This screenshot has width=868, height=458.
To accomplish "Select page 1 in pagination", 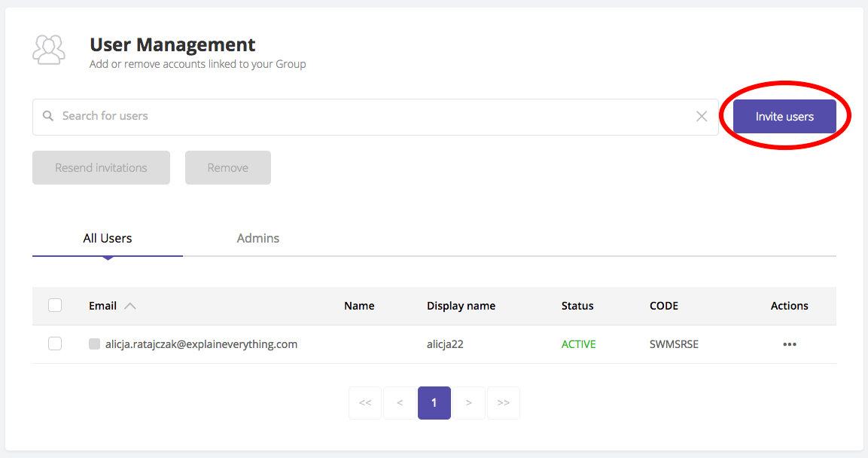I will point(434,402).
